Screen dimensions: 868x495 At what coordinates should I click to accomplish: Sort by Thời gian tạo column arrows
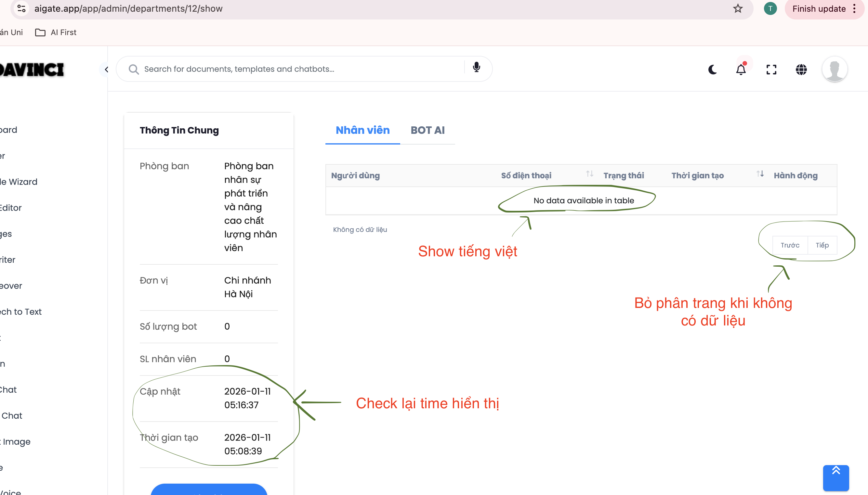point(760,174)
